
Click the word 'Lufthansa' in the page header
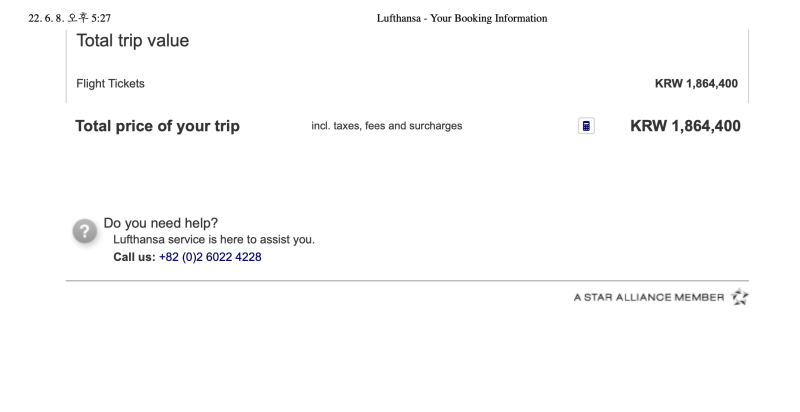click(x=399, y=18)
